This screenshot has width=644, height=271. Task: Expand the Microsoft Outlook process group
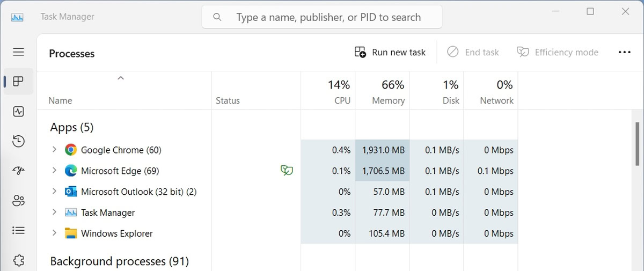pos(54,192)
